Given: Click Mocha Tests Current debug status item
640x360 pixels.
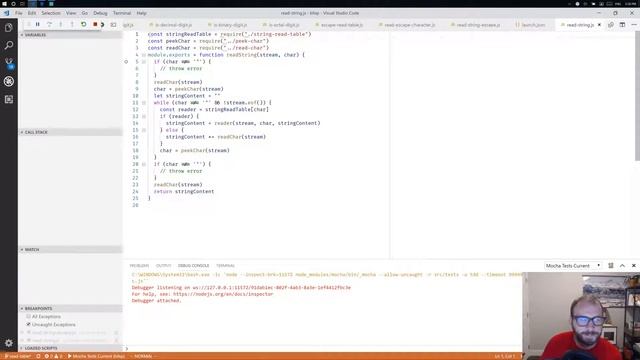Looking at the screenshot, I should 96,356.
